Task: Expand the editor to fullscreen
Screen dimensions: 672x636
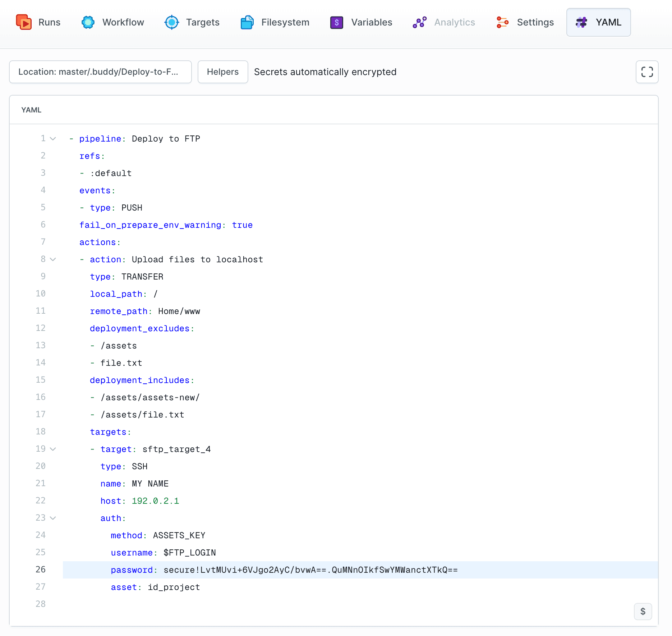Action: pos(647,72)
